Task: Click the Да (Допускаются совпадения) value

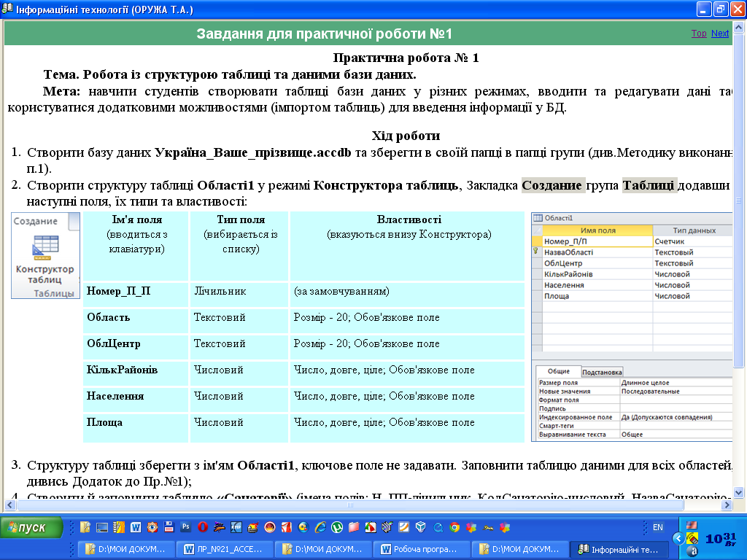Action: [x=667, y=416]
